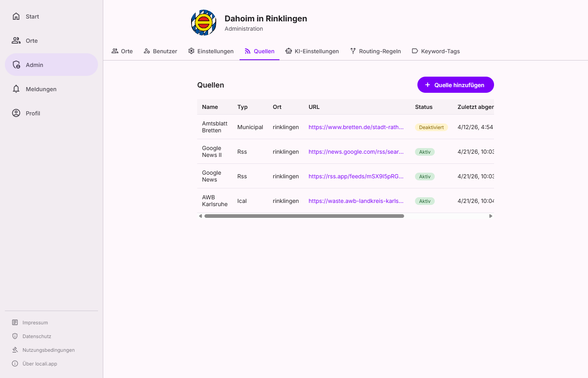Click the Einstellungen gear icon
This screenshot has width=588, height=378.
[191, 51]
